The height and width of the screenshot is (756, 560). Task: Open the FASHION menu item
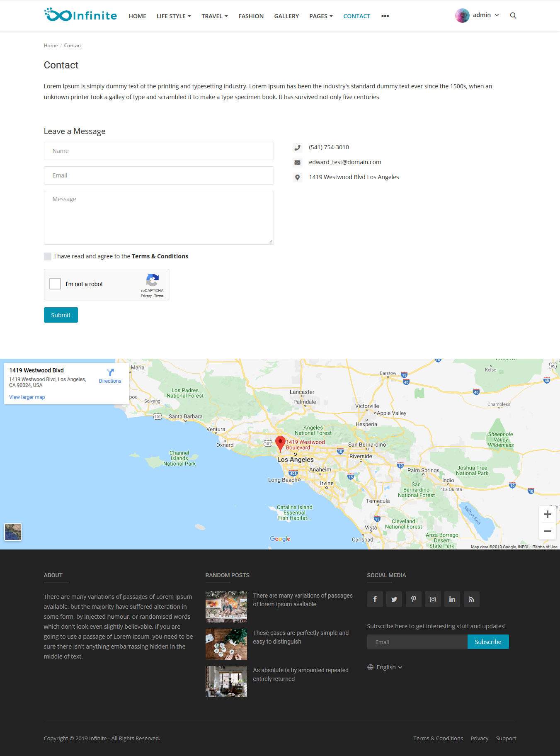[x=251, y=16]
